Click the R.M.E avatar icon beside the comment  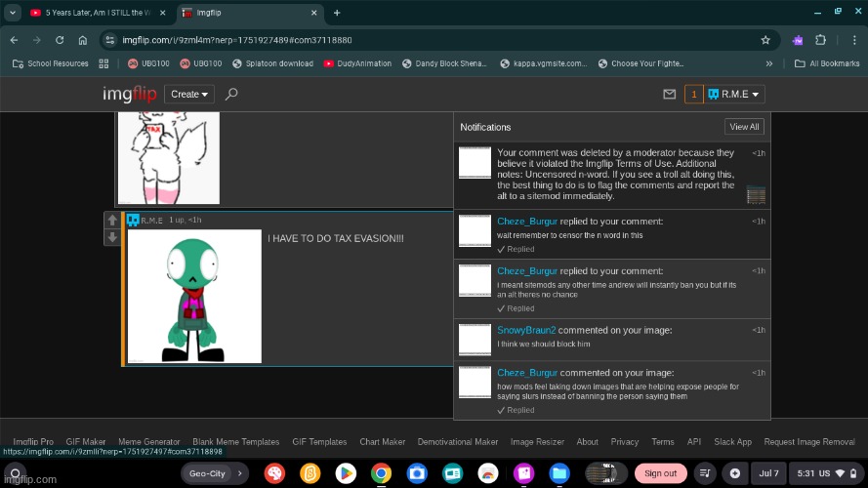[133, 221]
